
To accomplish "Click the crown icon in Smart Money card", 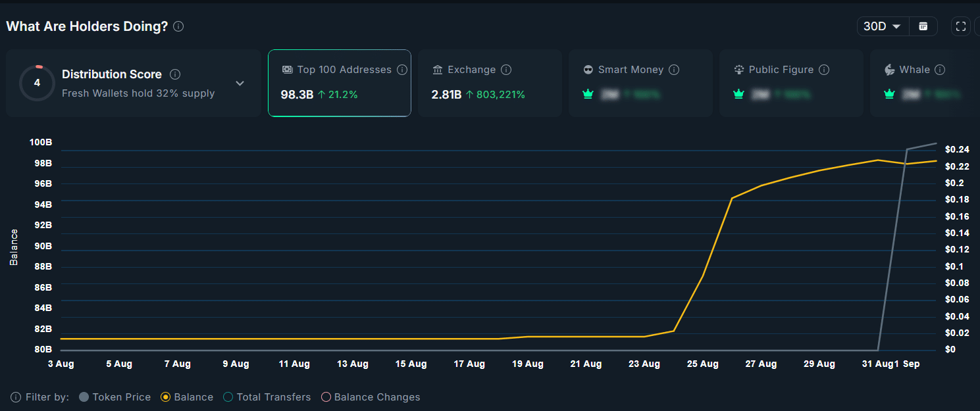I will pyautogui.click(x=588, y=94).
